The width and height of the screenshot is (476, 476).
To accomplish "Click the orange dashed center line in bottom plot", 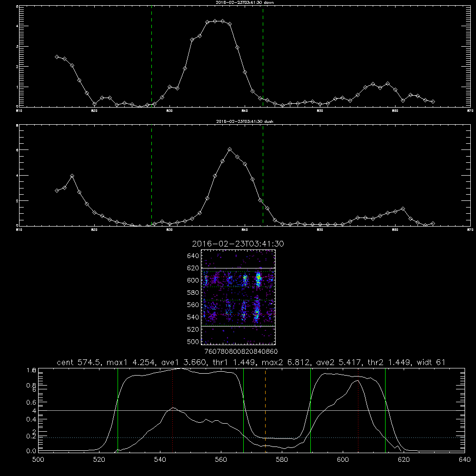I will coord(265,410).
